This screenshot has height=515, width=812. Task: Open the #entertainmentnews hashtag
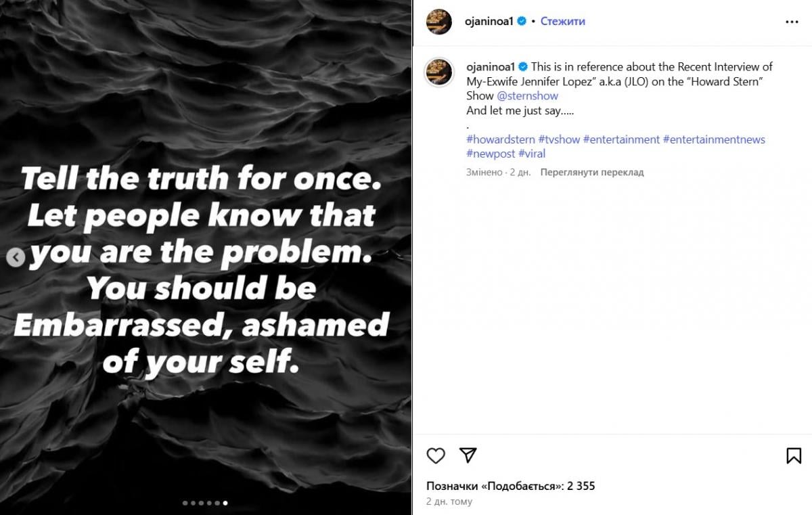point(714,139)
